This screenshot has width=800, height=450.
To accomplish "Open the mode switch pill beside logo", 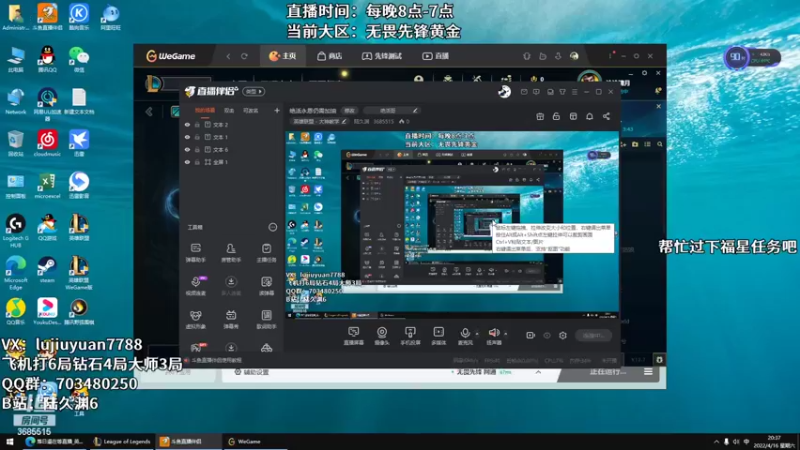I will [x=254, y=92].
